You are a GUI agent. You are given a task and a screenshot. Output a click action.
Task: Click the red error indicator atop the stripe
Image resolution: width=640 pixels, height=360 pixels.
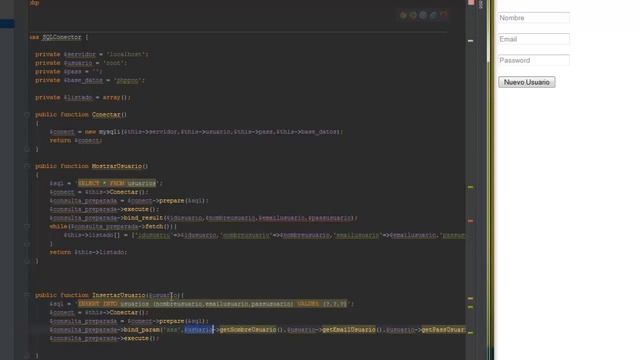(471, 2)
